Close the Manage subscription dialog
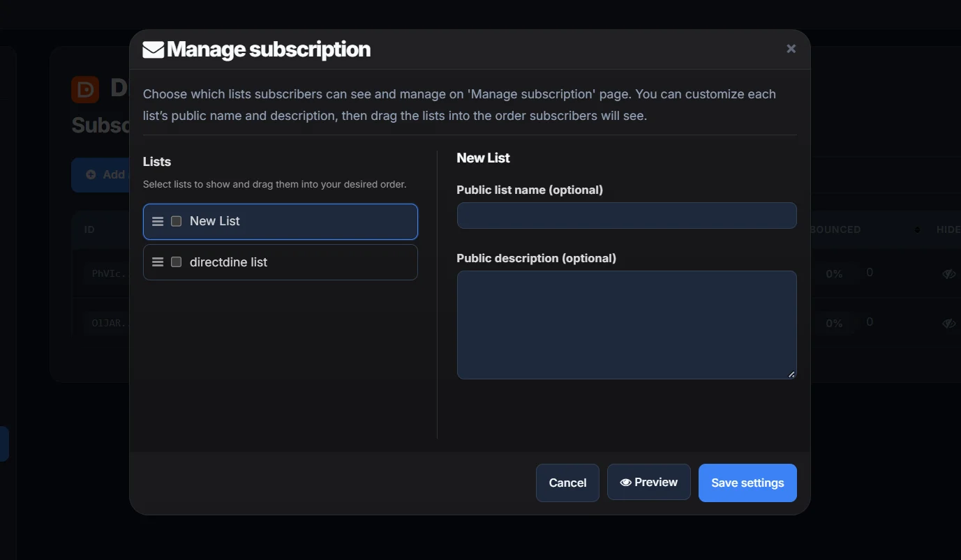This screenshot has width=961, height=560. 791,49
